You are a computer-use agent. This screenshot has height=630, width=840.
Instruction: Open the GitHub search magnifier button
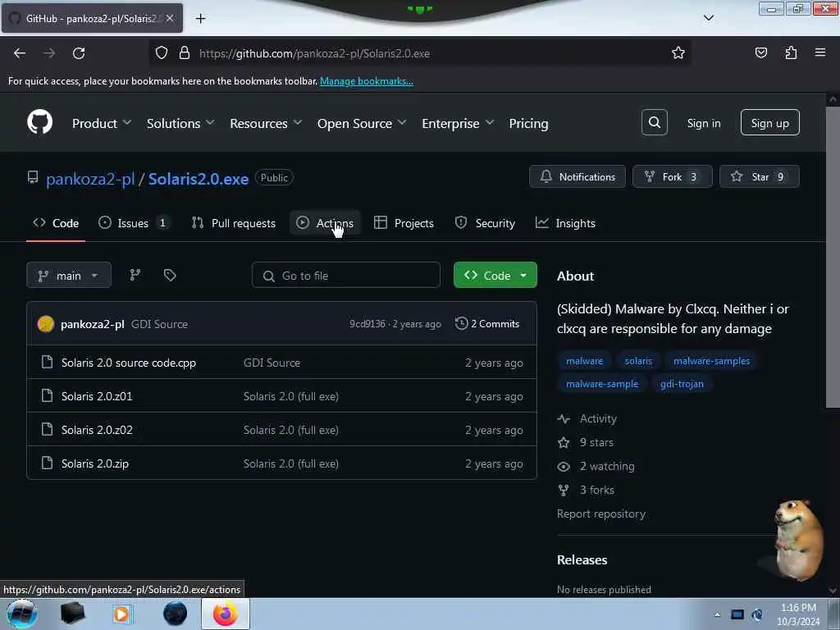click(x=654, y=123)
